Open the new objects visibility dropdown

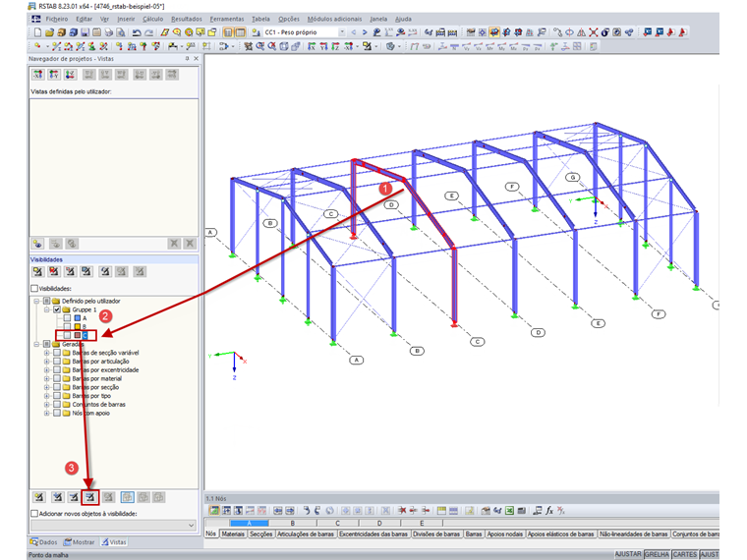pyautogui.click(x=191, y=526)
